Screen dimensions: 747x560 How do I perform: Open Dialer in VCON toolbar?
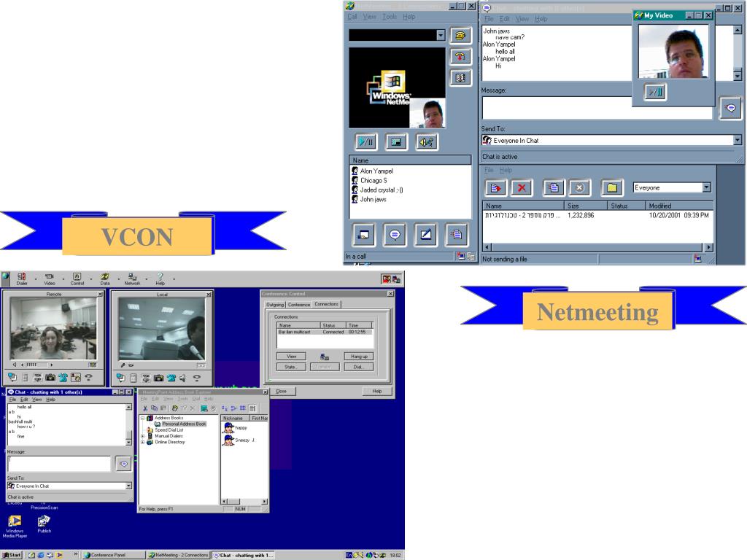click(22, 279)
